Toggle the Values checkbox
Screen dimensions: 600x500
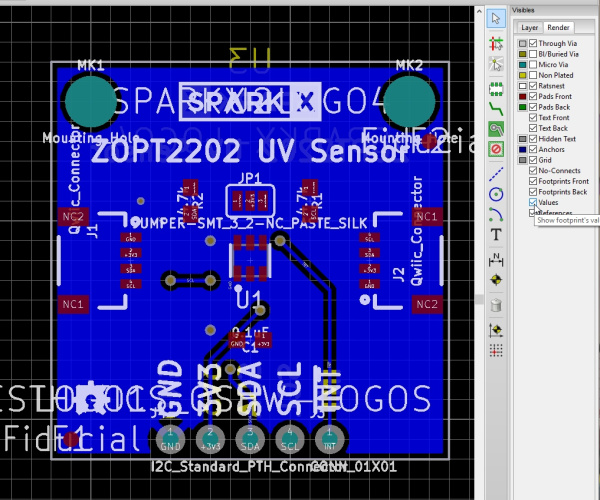533,202
